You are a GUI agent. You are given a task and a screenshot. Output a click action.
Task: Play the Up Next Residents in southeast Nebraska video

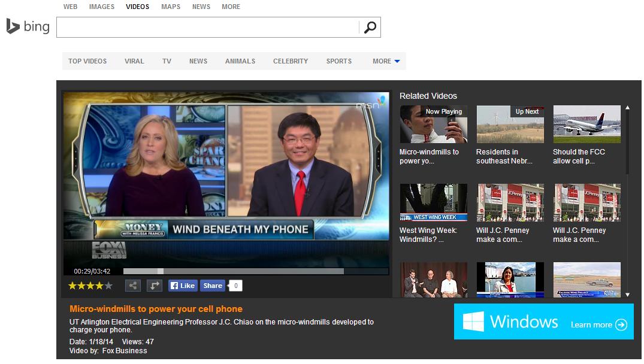pyautogui.click(x=510, y=125)
